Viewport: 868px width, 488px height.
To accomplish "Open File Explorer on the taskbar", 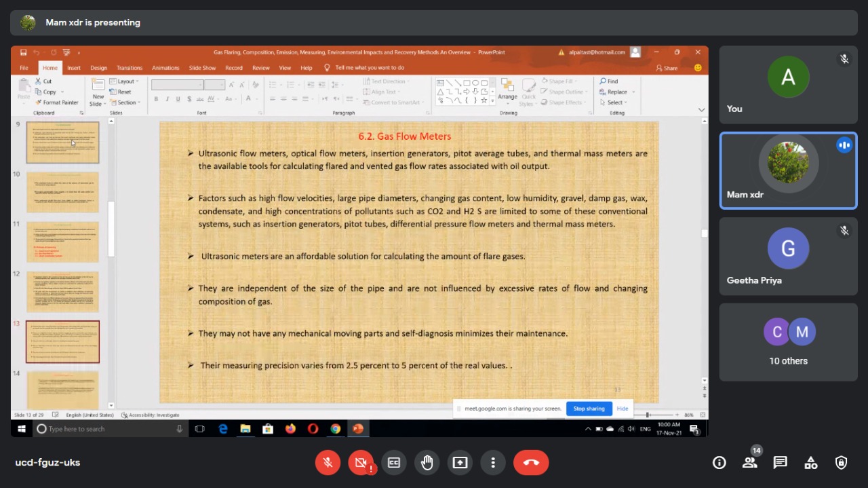I will click(245, 429).
